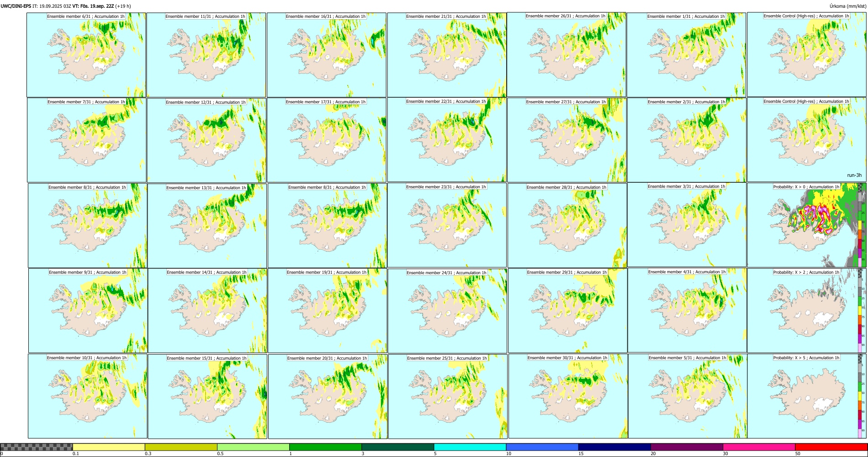Click the 'UWC/DINI-EPS' header text
Viewport: 868px width, 457px height.
coord(16,6)
